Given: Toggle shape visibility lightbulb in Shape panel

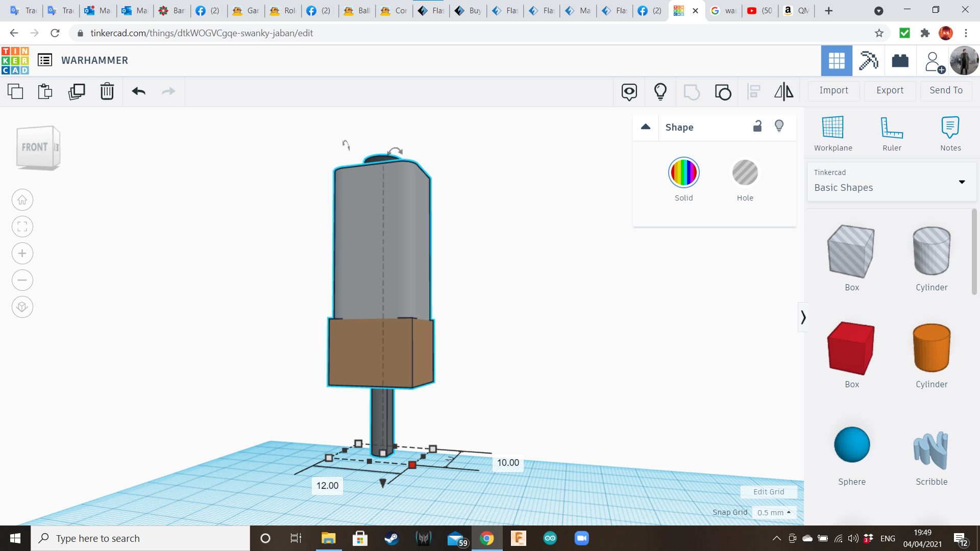Looking at the screenshot, I should coord(779,126).
